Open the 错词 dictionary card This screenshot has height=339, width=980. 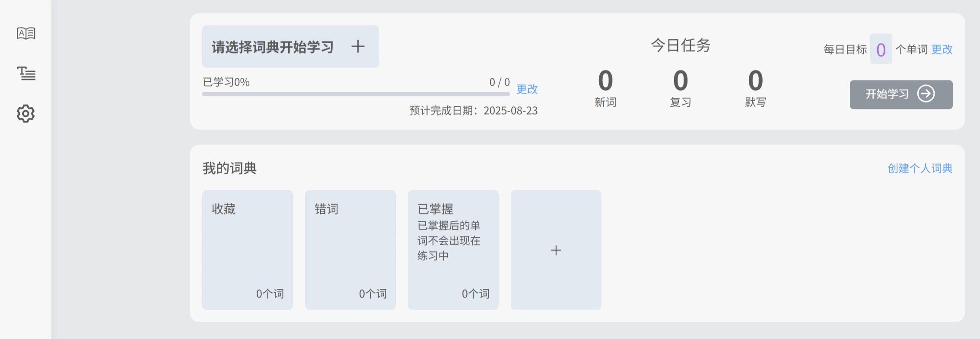point(350,250)
